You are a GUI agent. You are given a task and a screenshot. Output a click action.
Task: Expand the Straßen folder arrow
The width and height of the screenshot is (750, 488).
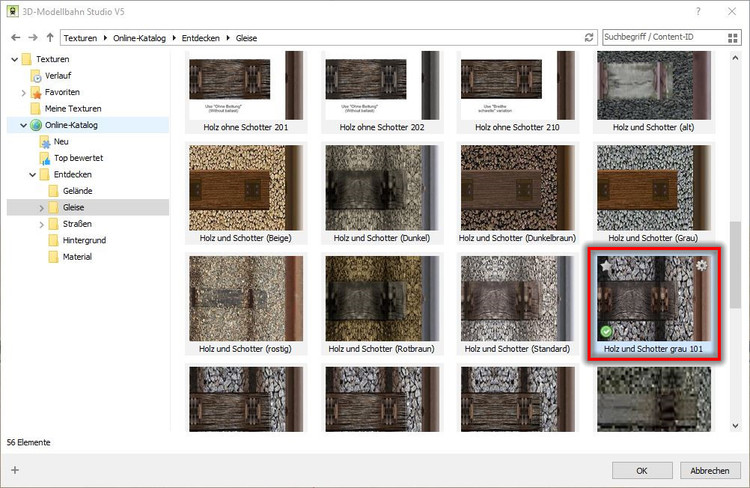coord(41,224)
